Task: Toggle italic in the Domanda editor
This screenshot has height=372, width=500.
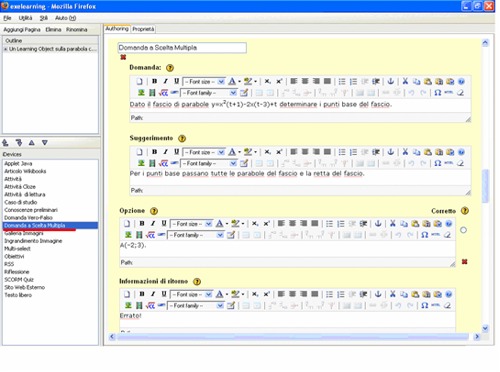Action: pos(165,81)
